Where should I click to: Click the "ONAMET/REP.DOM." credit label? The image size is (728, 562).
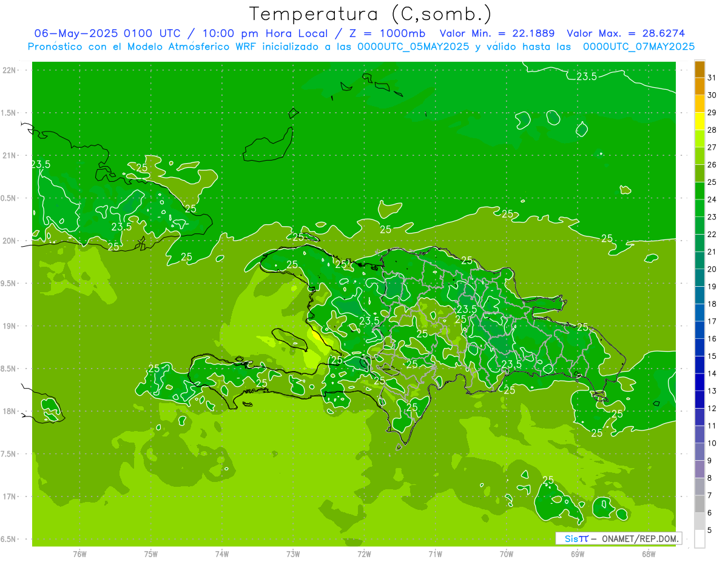point(640,538)
